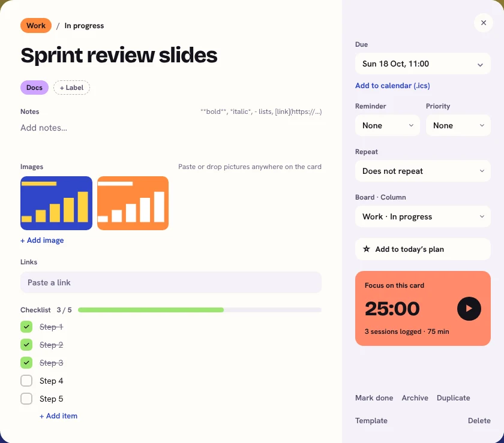This screenshot has height=443, width=504.
Task: Close the card dialog with the X icon
Action: click(483, 23)
